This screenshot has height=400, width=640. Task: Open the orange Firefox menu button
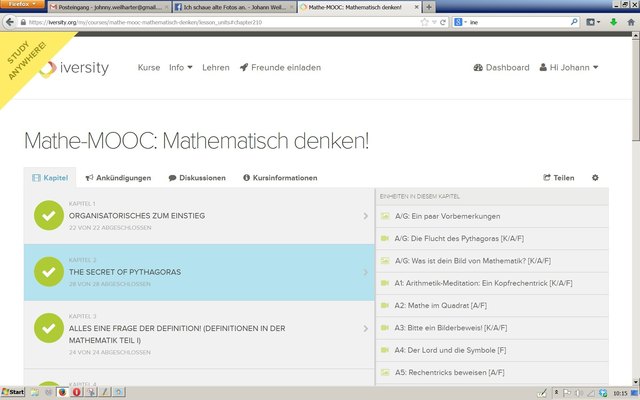point(22,4)
